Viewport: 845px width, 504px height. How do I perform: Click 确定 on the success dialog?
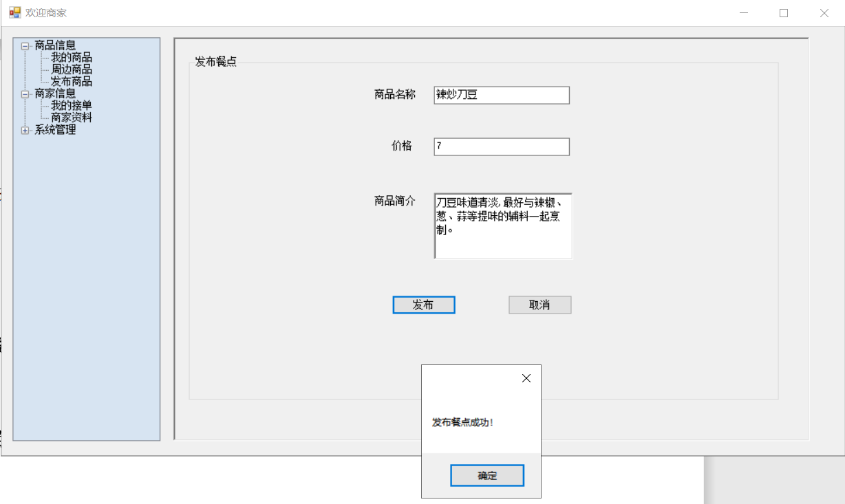coord(486,475)
